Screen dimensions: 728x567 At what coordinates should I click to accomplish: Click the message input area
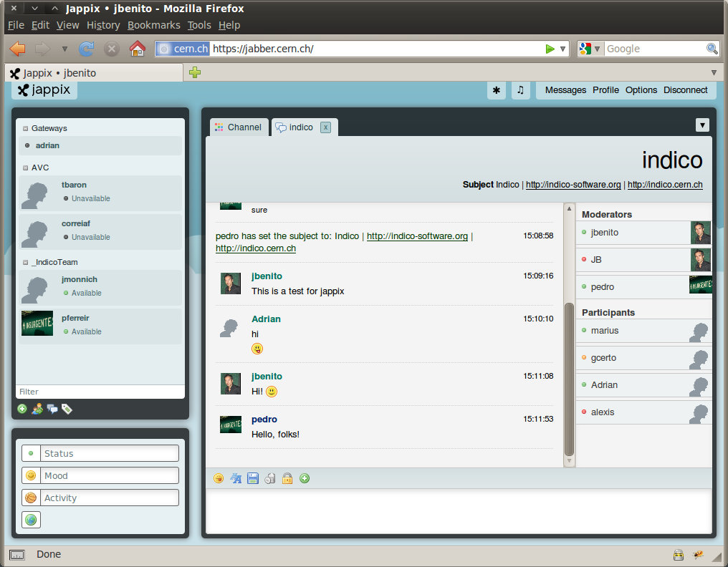459,511
